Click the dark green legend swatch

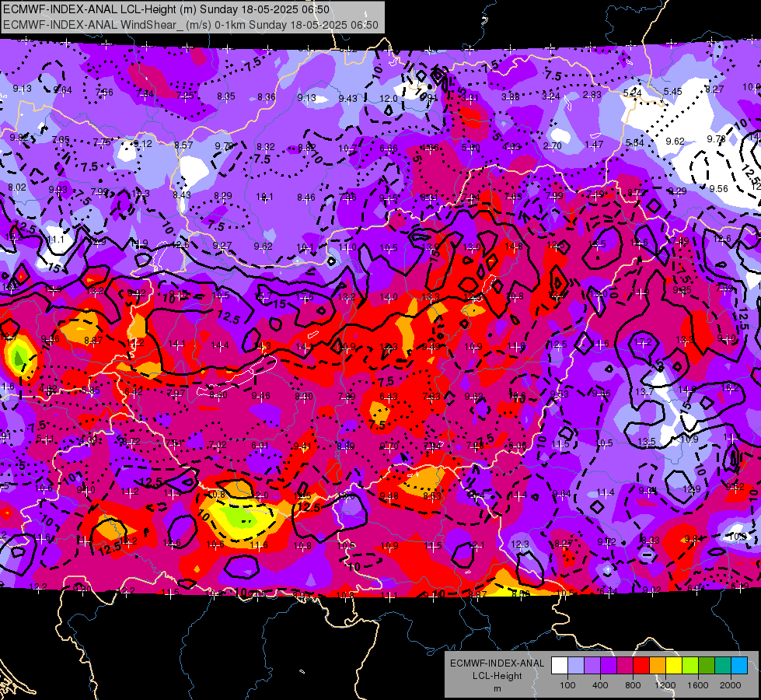[706, 666]
